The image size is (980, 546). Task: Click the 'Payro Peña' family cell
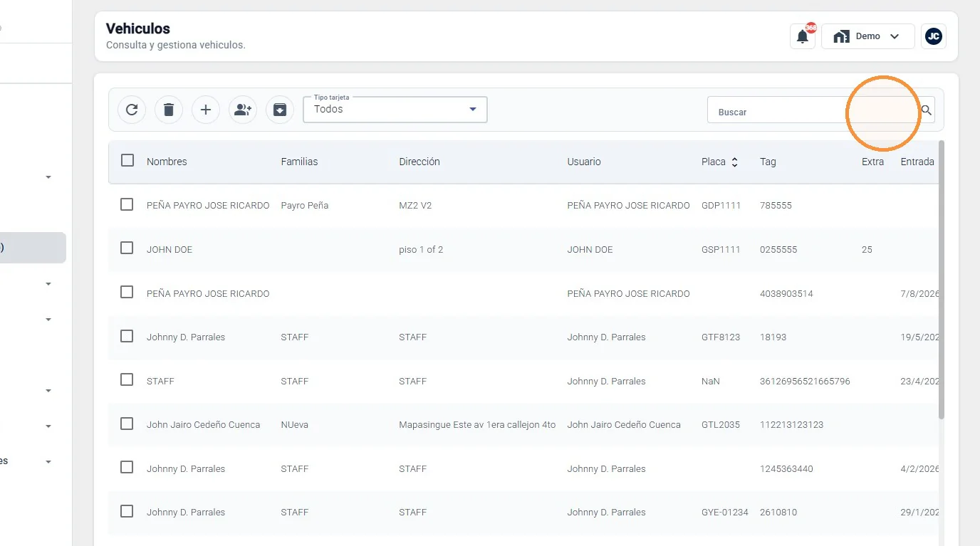click(x=305, y=206)
